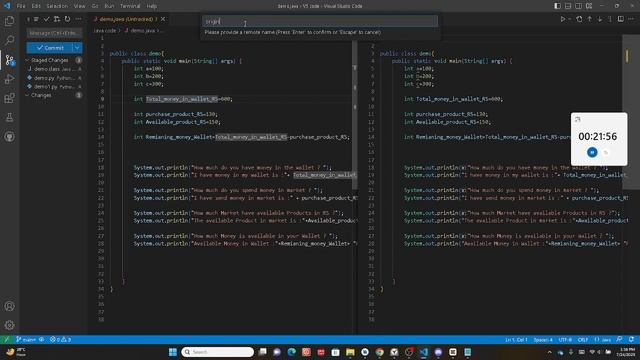Collapse the Changes section
This screenshot has height=360, width=640.
pyautogui.click(x=27, y=95)
